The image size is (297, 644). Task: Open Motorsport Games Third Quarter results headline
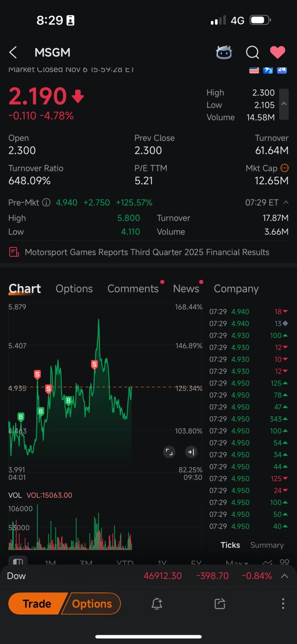(146, 252)
